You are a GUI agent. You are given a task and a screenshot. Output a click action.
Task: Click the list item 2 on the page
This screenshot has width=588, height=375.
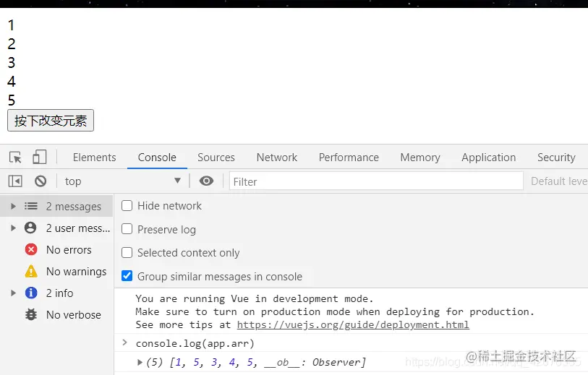click(x=12, y=44)
